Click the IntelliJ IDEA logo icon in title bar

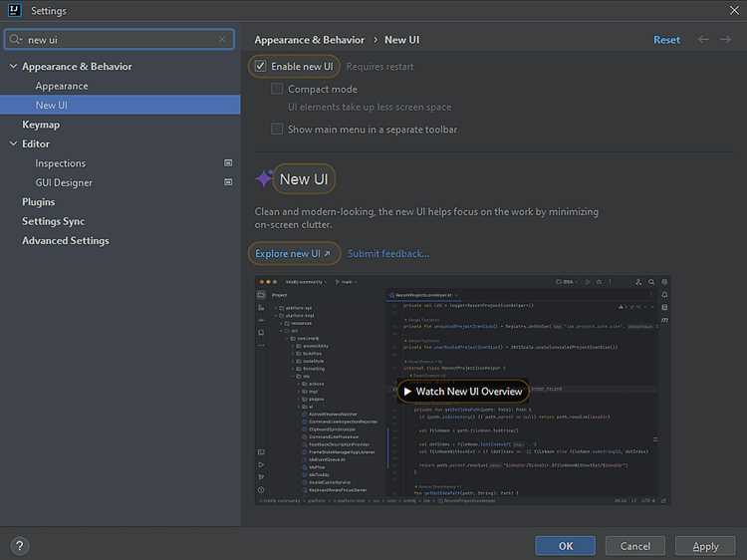pyautogui.click(x=15, y=10)
